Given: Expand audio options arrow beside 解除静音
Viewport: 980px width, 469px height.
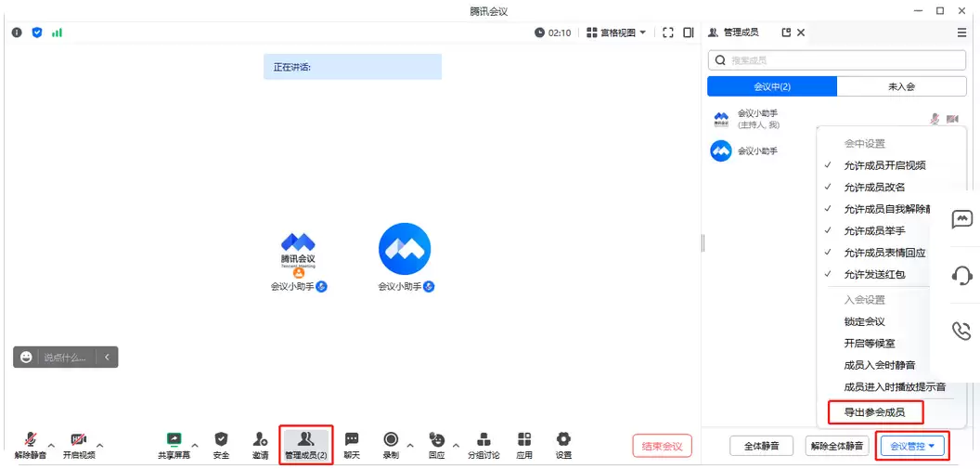Looking at the screenshot, I should [51, 445].
